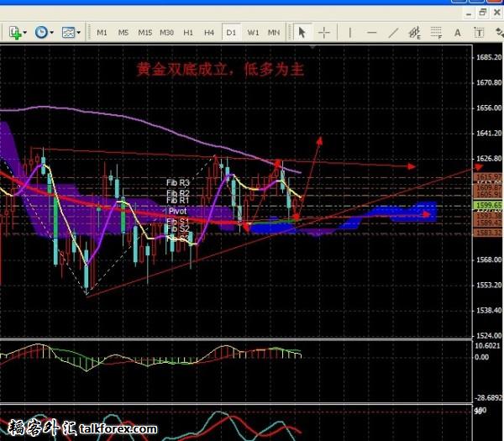Insert a text label object
Image resolution: width=504 pixels, height=441 pixels.
(478, 33)
